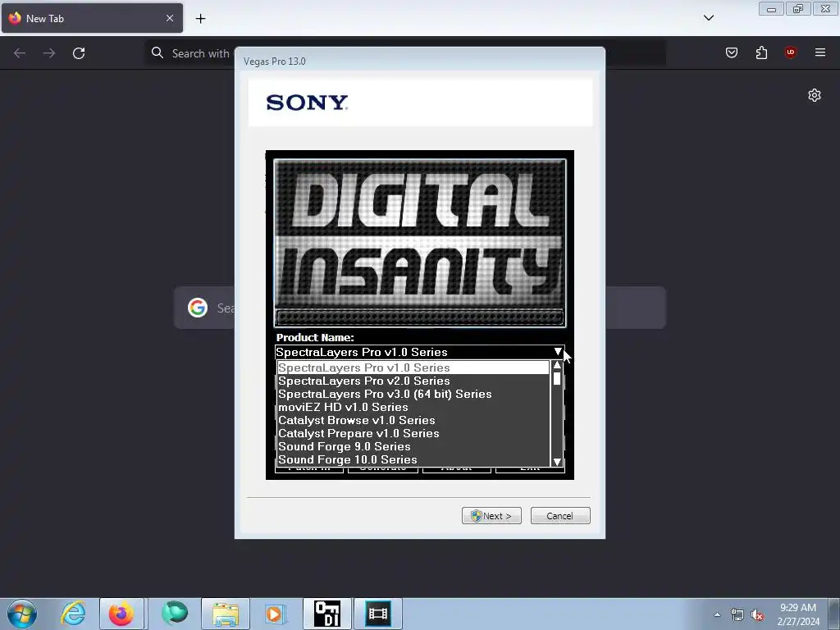Click the product list scroll-down arrow
The height and width of the screenshot is (630, 840).
tap(557, 462)
